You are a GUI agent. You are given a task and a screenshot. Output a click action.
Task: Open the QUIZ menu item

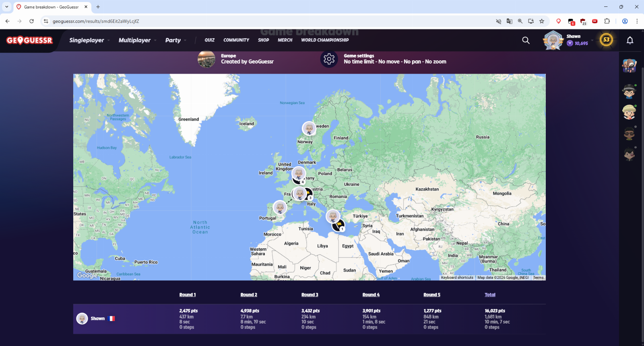pyautogui.click(x=209, y=40)
